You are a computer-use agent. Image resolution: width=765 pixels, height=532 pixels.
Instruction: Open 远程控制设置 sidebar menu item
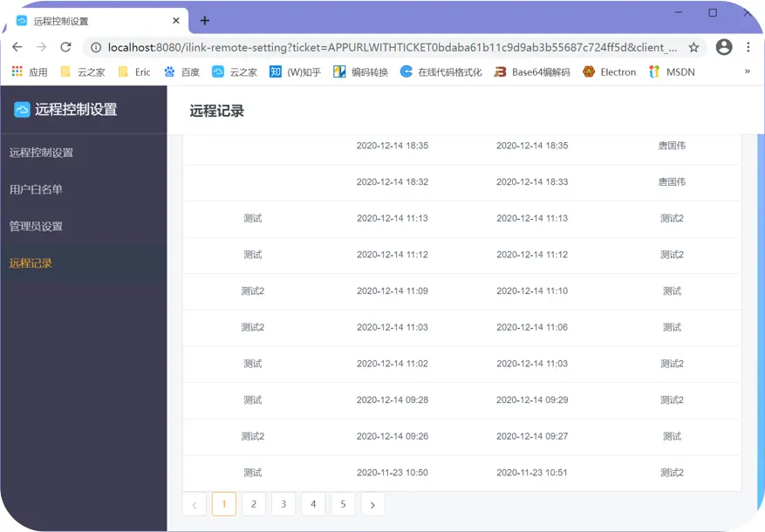click(84, 153)
